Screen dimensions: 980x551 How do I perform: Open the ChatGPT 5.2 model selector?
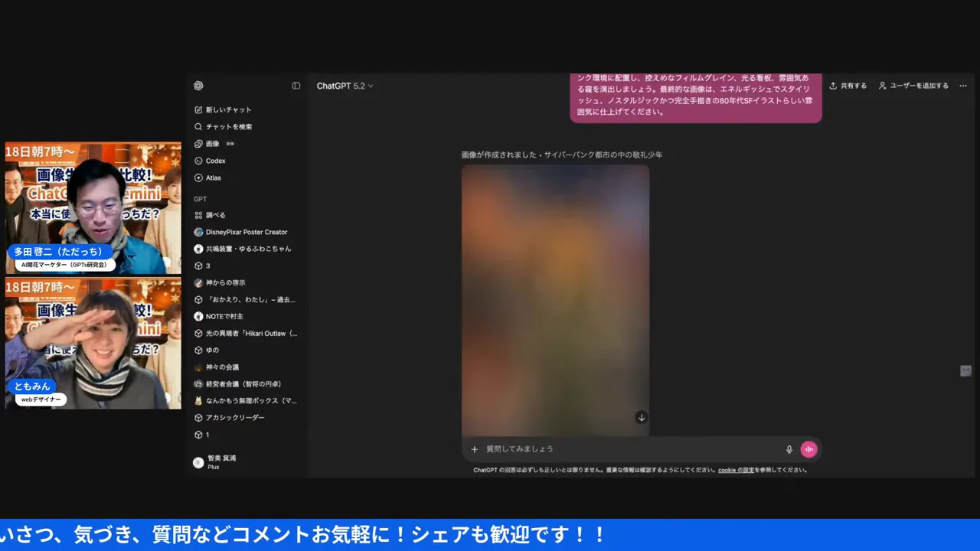point(344,86)
